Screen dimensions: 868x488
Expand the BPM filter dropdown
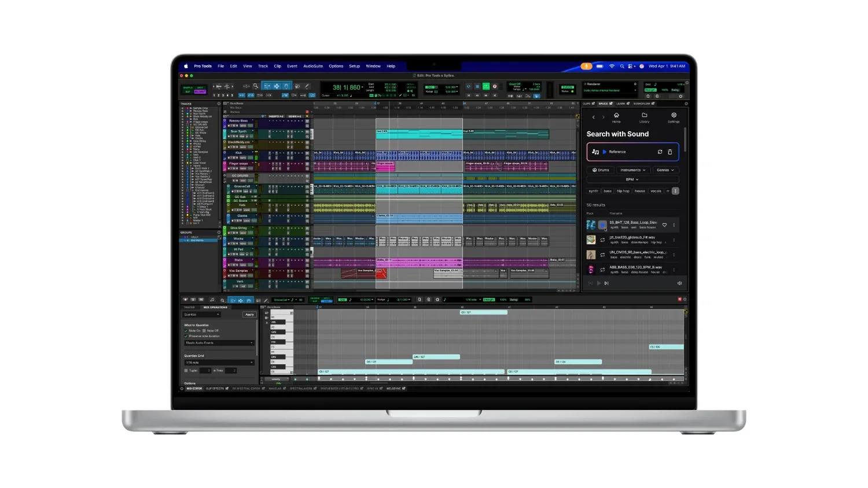click(x=631, y=179)
